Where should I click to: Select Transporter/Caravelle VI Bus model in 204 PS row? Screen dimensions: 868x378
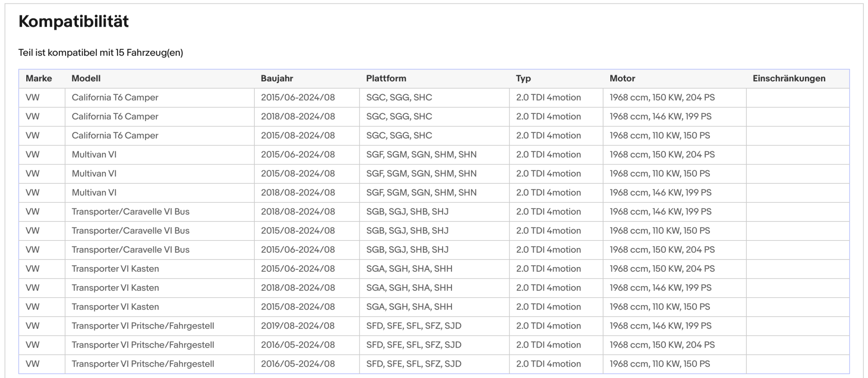point(131,250)
